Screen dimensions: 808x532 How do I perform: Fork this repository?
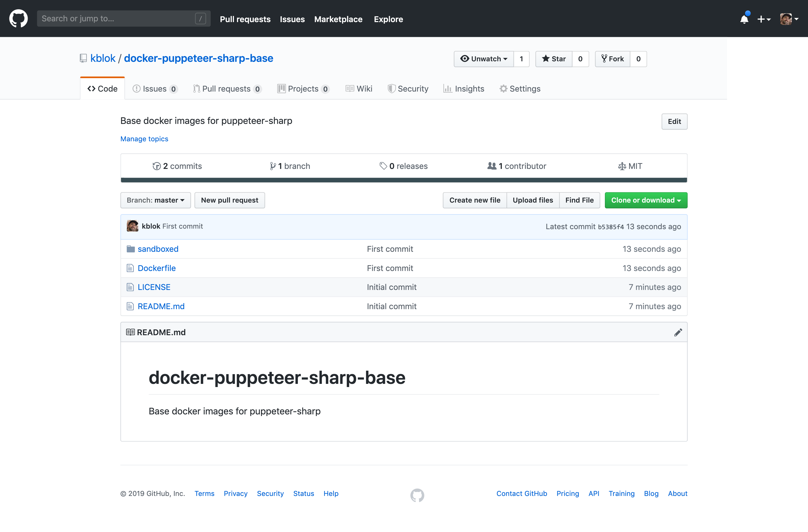click(x=613, y=59)
